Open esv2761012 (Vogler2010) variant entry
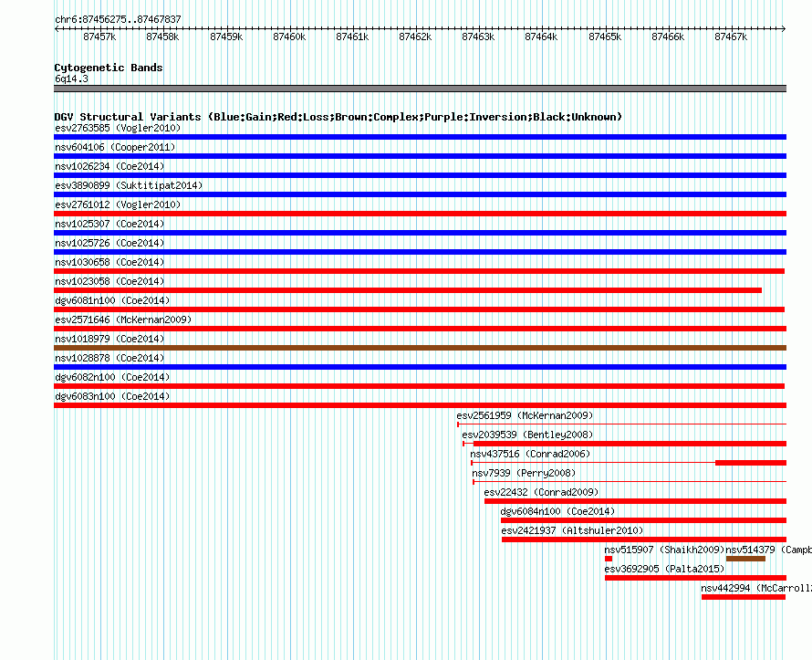Image resolution: width=812 pixels, height=660 pixels. tap(118, 204)
